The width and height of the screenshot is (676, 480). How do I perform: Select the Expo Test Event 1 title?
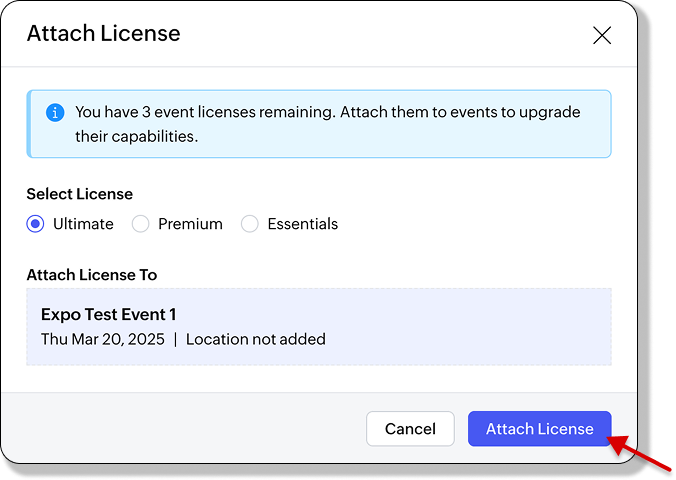[x=109, y=314]
